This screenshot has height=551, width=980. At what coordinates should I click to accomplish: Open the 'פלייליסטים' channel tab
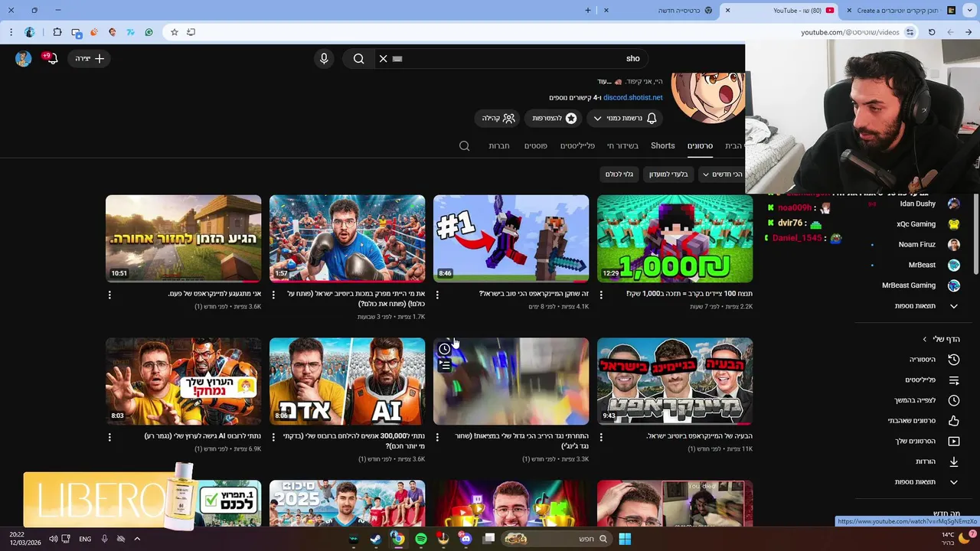coord(577,145)
